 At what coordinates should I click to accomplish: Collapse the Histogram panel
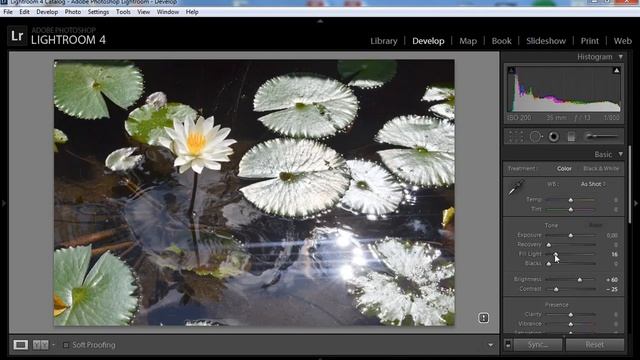coord(620,57)
